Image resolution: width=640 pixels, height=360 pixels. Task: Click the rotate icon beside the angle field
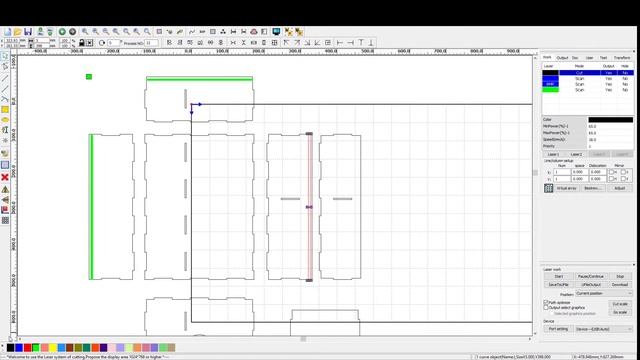pyautogui.click(x=102, y=42)
